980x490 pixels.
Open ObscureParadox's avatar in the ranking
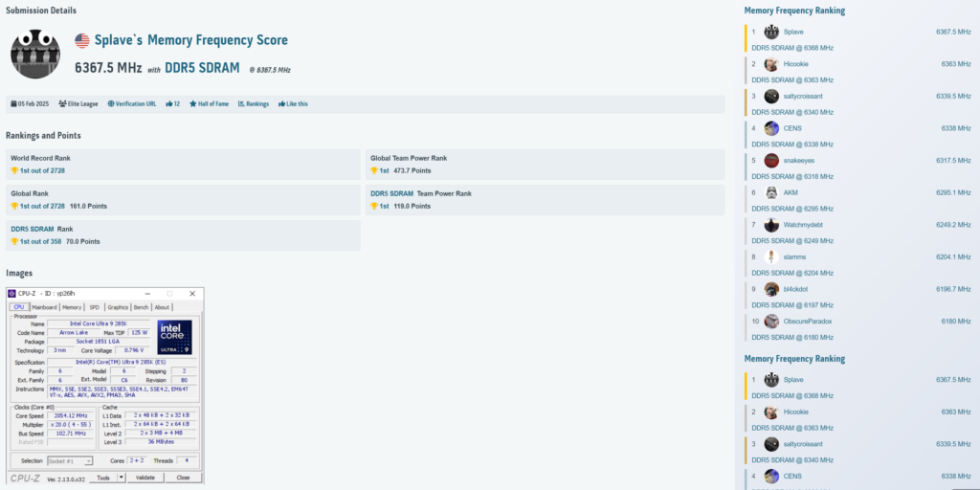pos(771,322)
